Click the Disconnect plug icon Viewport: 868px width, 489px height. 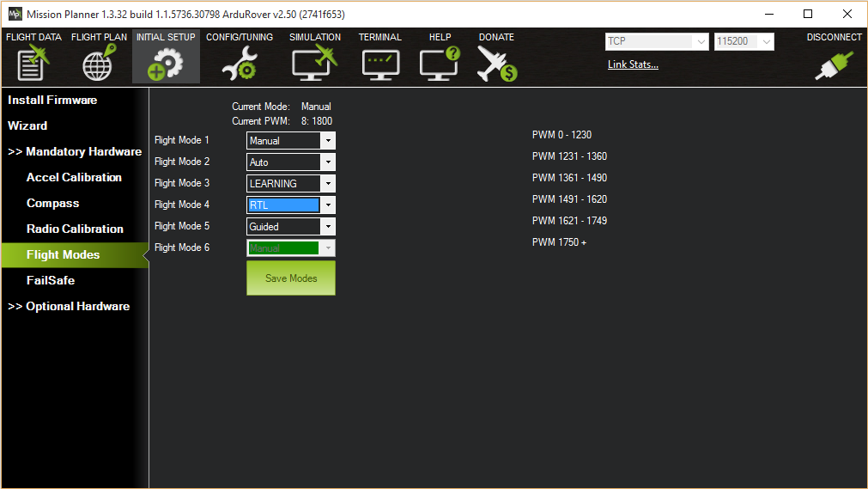834,65
